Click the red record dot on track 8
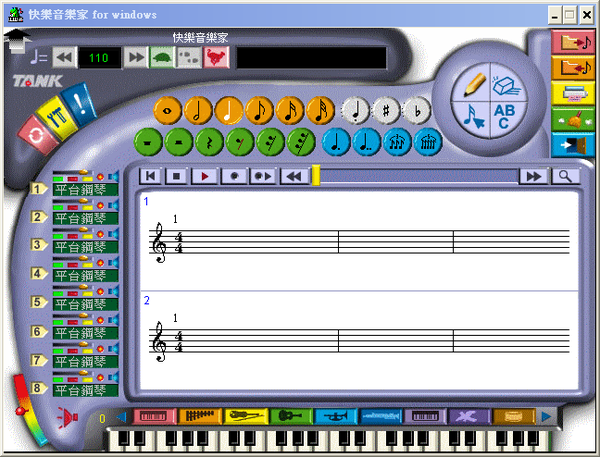The image size is (600, 457). (100, 377)
